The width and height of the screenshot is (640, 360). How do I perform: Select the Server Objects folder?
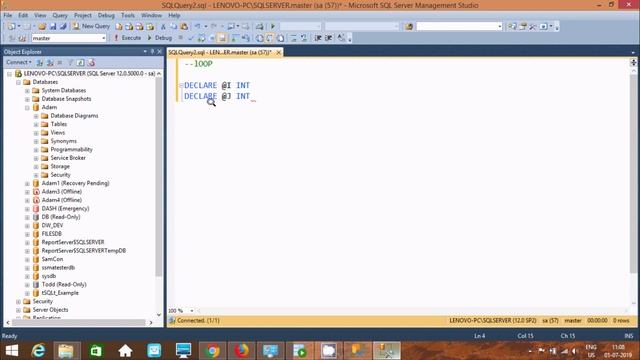[50, 310]
